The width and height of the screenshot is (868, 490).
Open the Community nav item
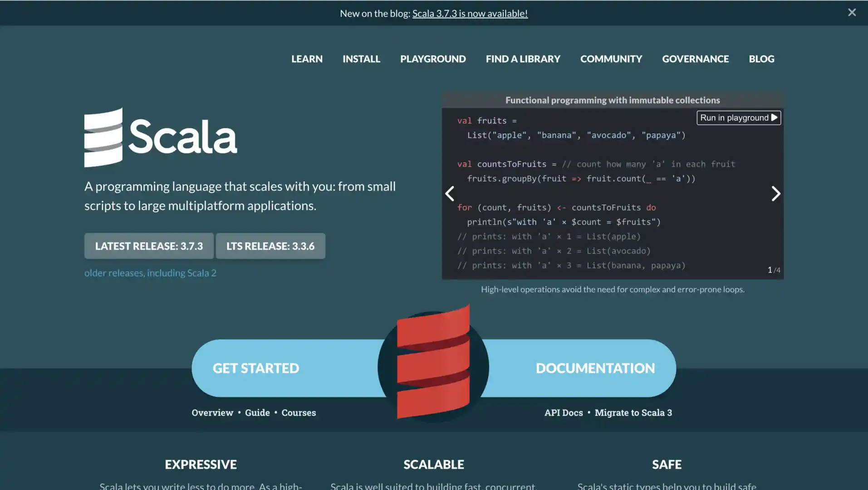tap(611, 59)
